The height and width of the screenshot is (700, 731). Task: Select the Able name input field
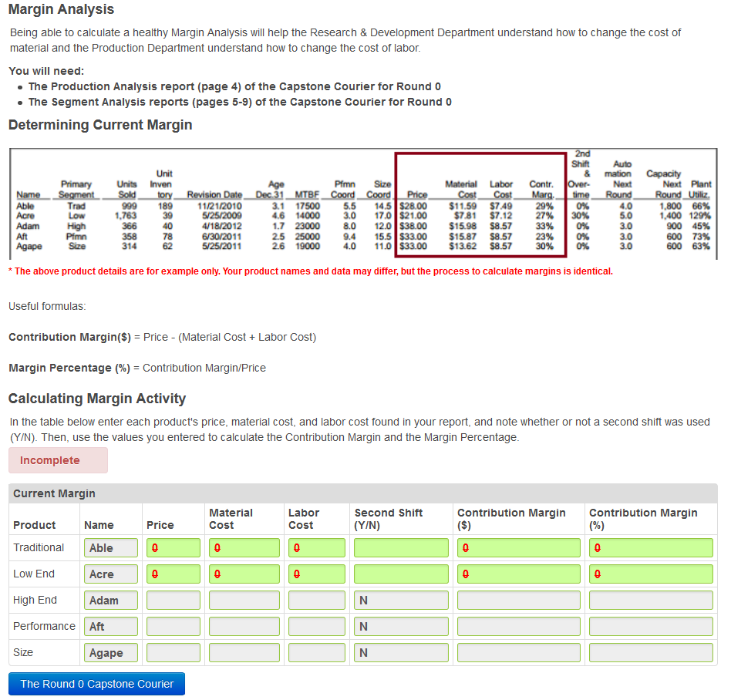(110, 547)
